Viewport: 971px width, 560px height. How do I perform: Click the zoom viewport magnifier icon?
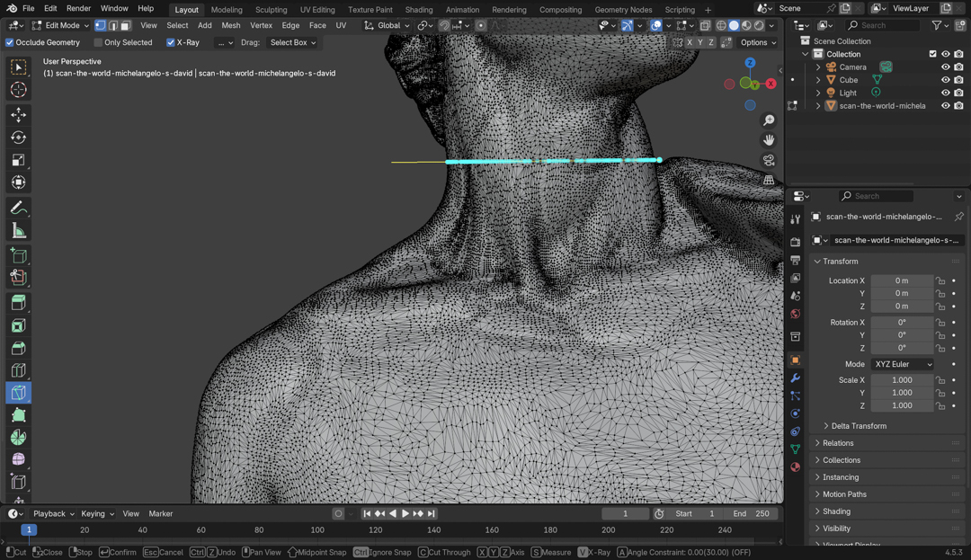769,120
